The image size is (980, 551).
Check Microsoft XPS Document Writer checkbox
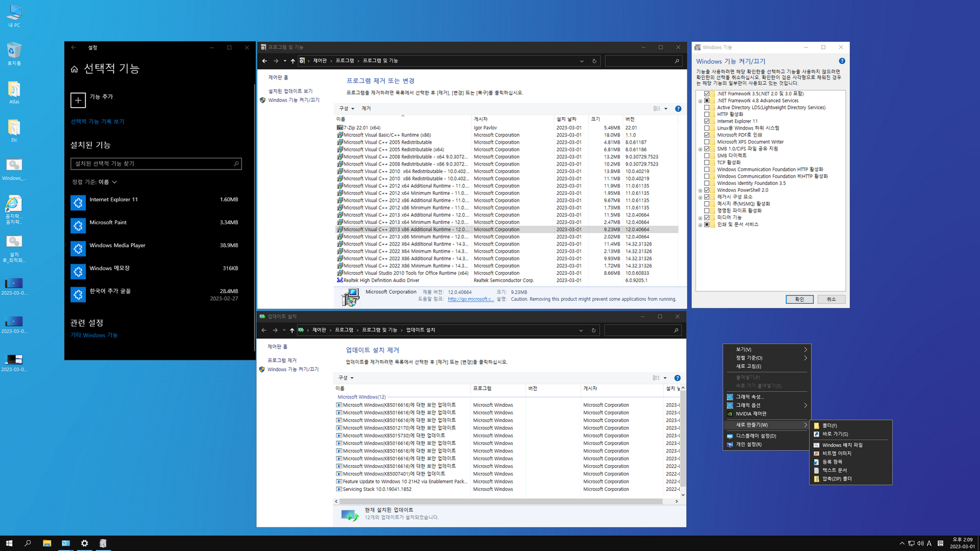pyautogui.click(x=707, y=142)
